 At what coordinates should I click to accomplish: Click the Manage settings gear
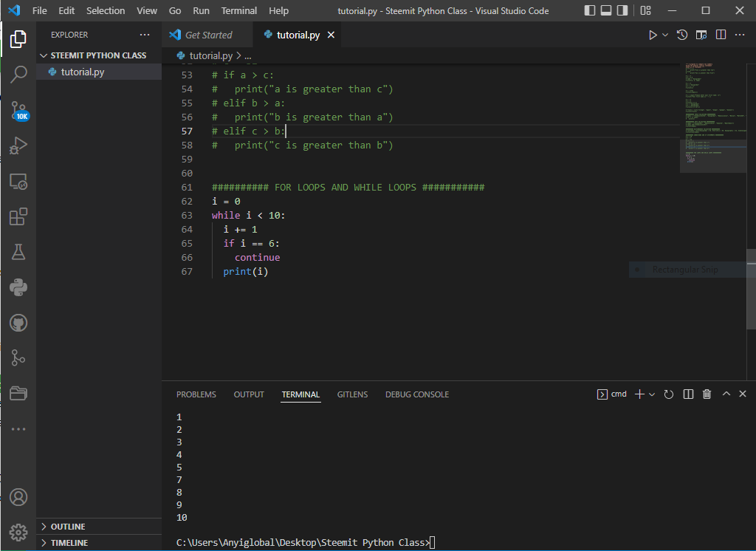(x=18, y=532)
